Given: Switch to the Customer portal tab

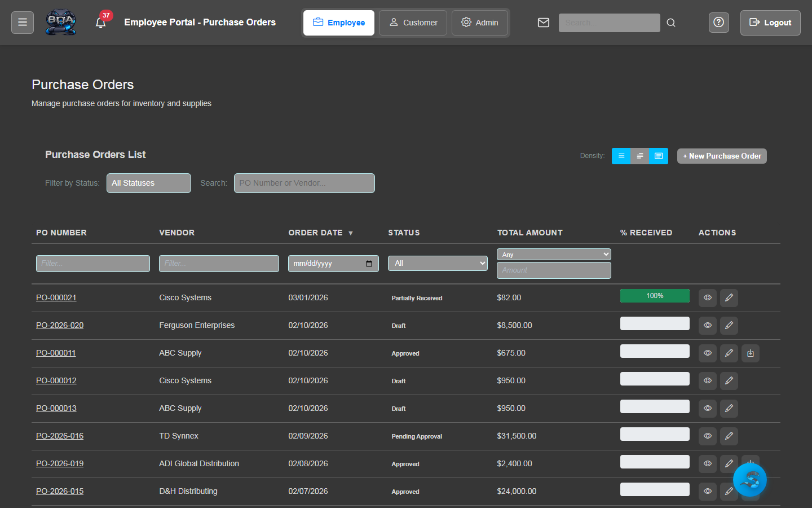Looking at the screenshot, I should [413, 23].
